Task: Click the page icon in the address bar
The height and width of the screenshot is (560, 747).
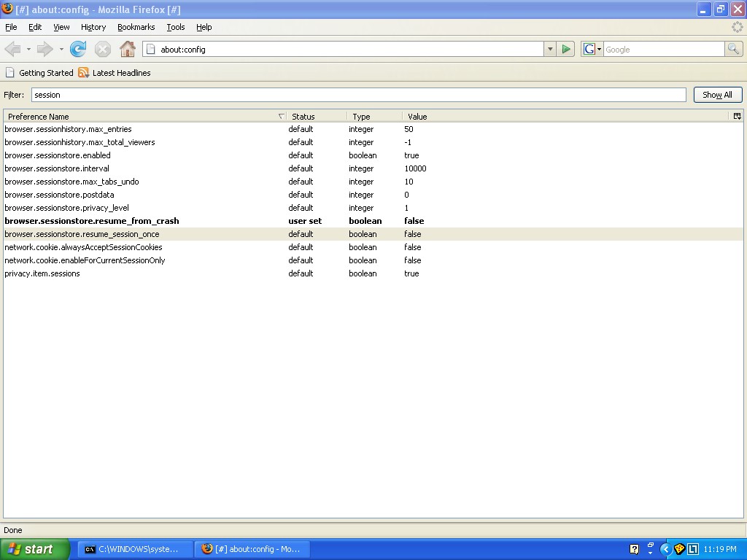Action: pyautogui.click(x=150, y=49)
